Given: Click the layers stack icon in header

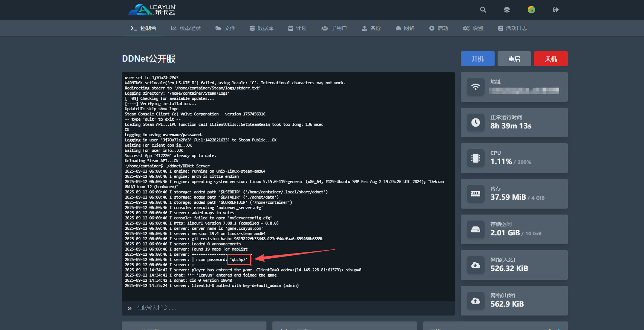Looking at the screenshot, I should pos(507,10).
